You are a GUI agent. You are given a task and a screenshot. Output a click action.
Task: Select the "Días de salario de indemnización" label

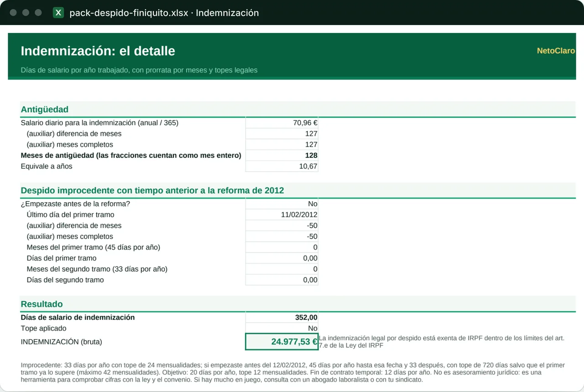[x=78, y=318]
